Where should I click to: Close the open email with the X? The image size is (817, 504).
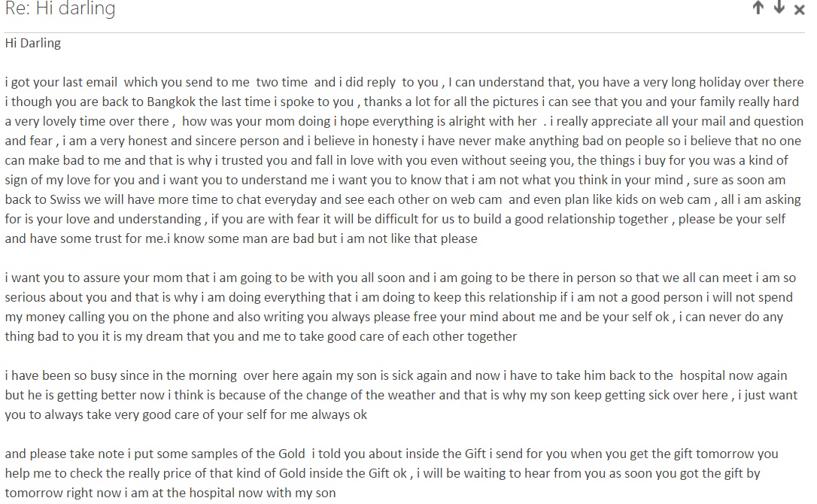pyautogui.click(x=799, y=9)
